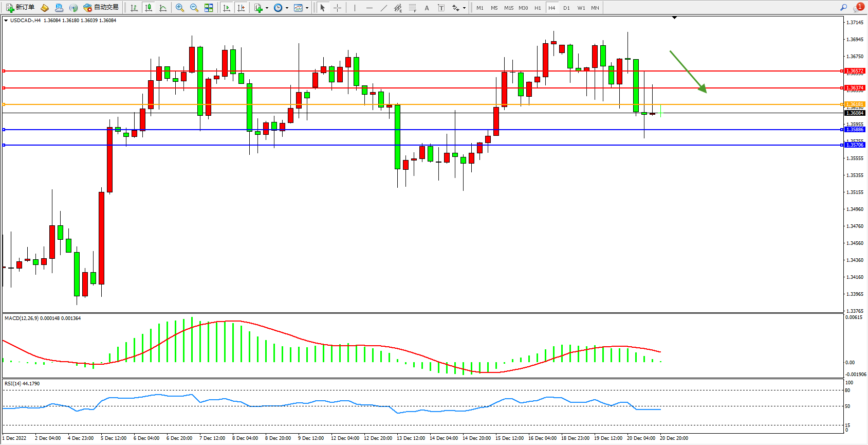Click the New Order (新订单) button
The width and height of the screenshot is (868, 445).
(21, 8)
